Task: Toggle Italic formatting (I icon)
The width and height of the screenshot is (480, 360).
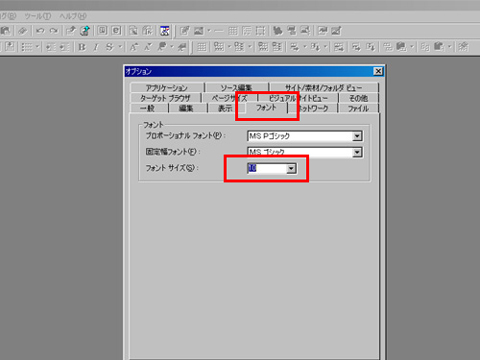Action: (96, 47)
